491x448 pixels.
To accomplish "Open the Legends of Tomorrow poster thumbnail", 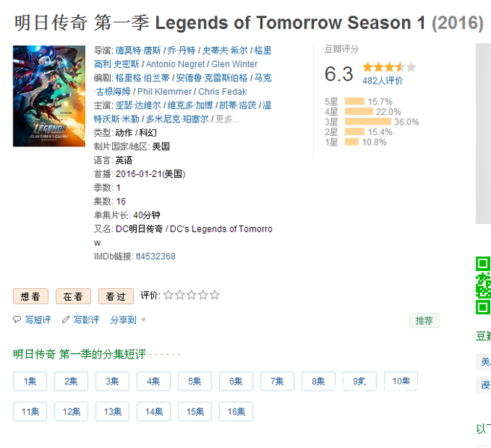I will point(49,96).
